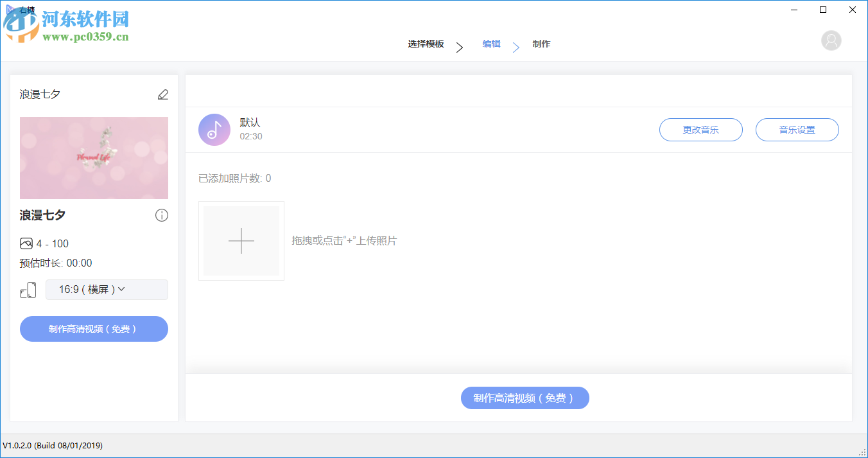Open the 编辑 step label
This screenshot has height=458, width=868.
pyautogui.click(x=491, y=44)
